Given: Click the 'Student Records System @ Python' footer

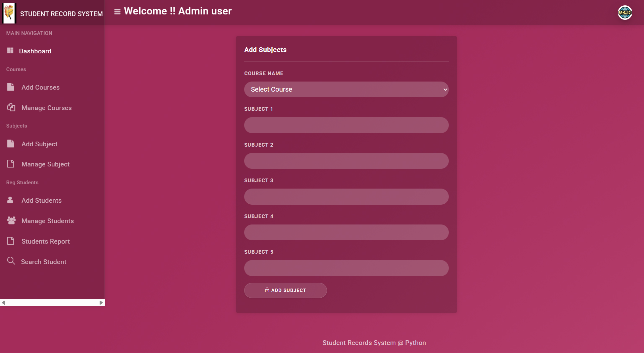Looking at the screenshot, I should (374, 343).
